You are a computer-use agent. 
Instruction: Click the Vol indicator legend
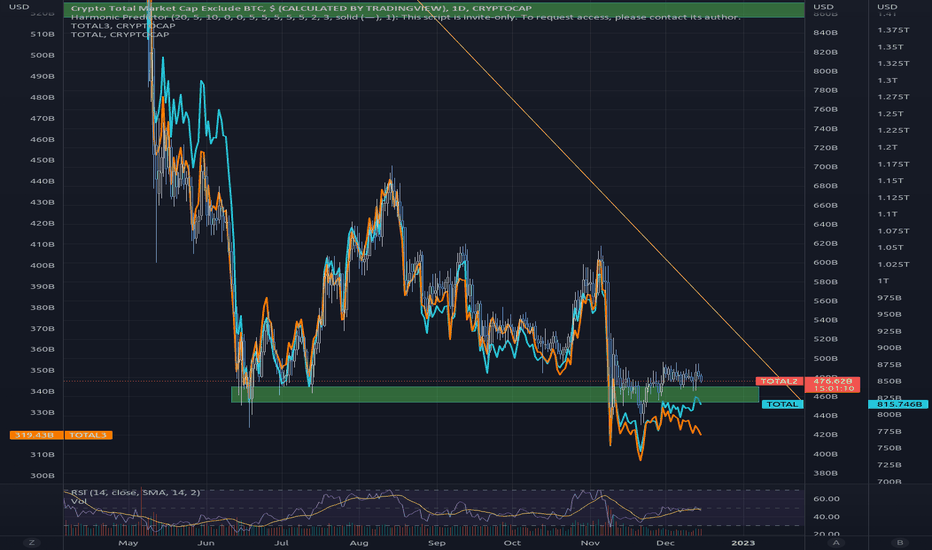[78, 501]
